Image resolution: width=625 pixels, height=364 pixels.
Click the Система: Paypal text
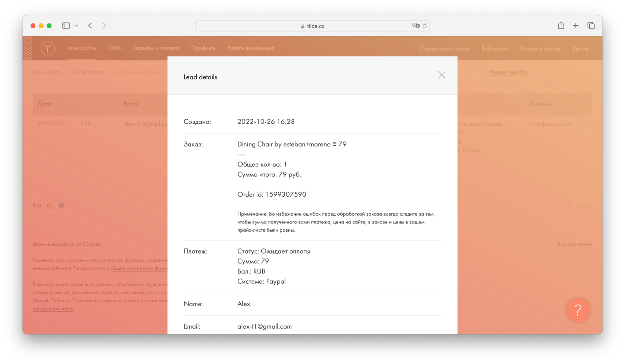[x=262, y=281]
